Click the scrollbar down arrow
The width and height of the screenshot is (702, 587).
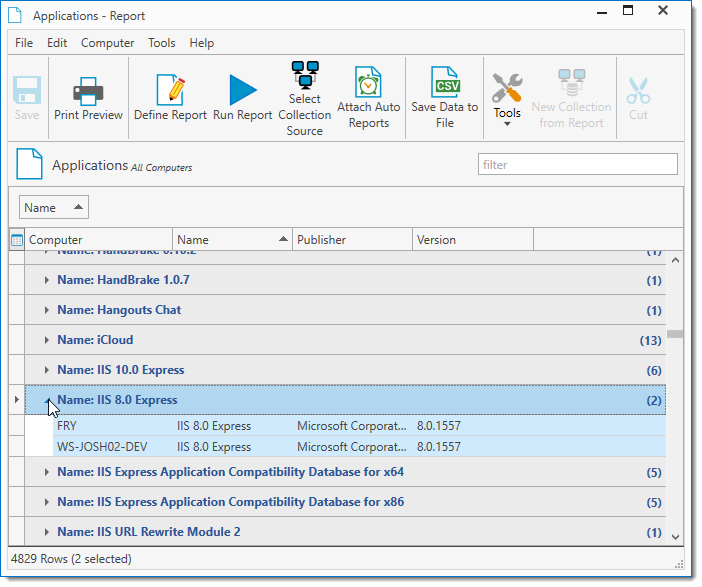click(675, 537)
